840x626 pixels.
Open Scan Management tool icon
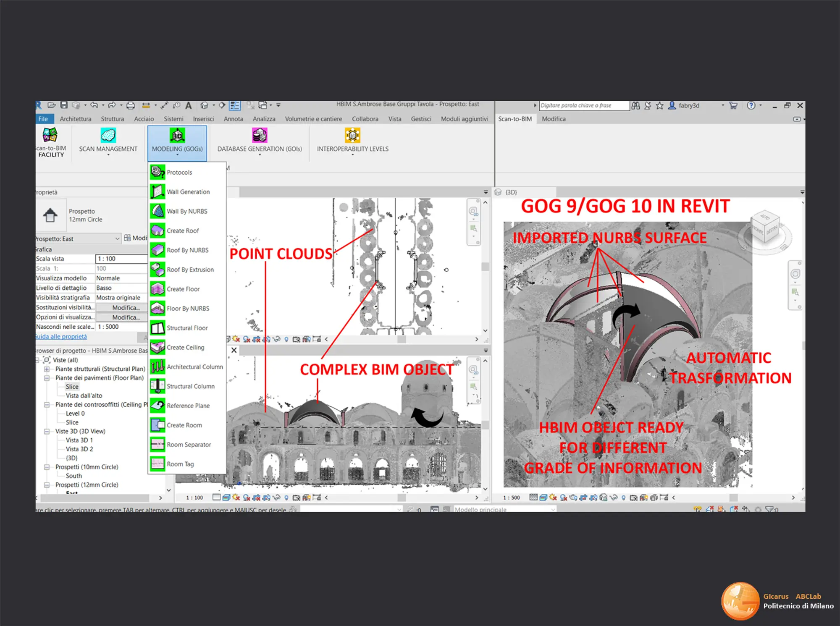(108, 136)
